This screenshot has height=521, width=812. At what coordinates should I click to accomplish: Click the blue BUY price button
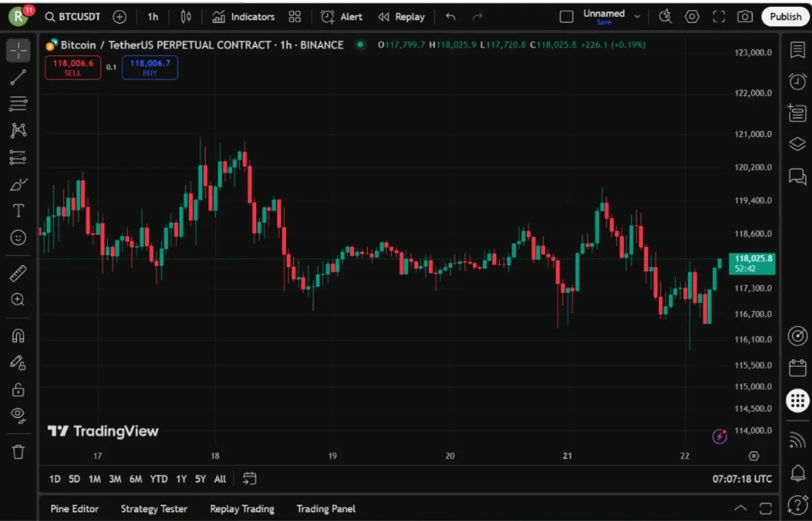(150, 67)
